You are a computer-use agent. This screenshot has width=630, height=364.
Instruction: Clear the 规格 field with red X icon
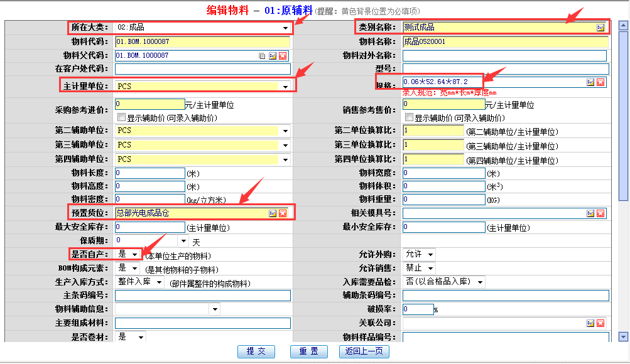[600, 82]
